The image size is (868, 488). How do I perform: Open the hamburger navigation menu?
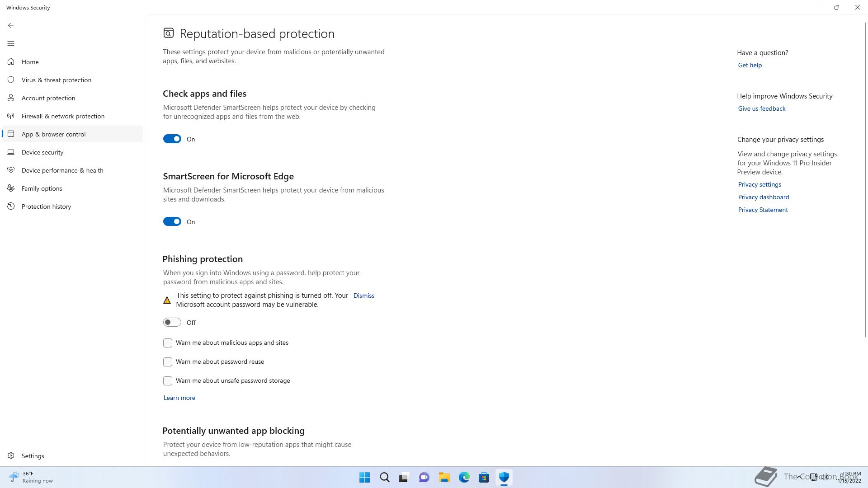click(11, 43)
